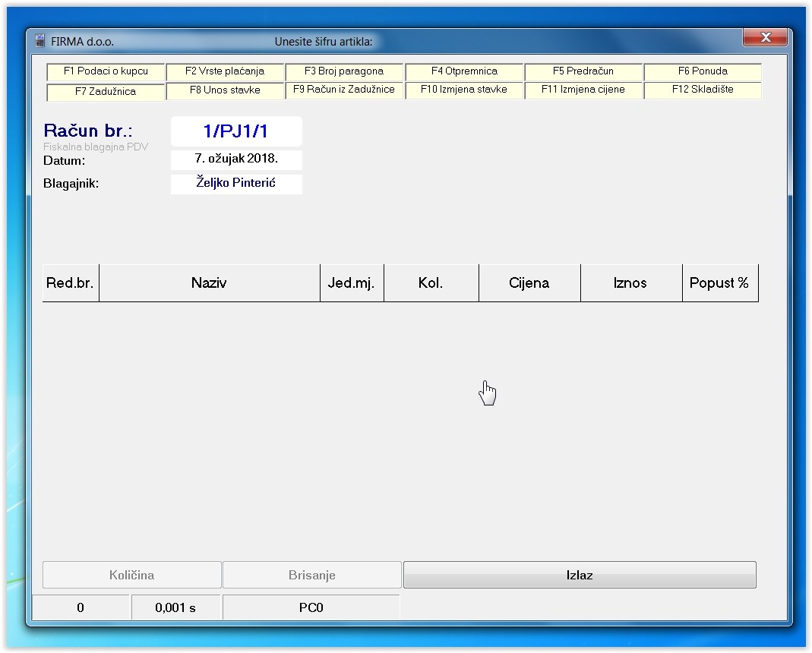Close the FIRMA d.o.o. window
This screenshot has height=653, width=812.
click(x=766, y=38)
